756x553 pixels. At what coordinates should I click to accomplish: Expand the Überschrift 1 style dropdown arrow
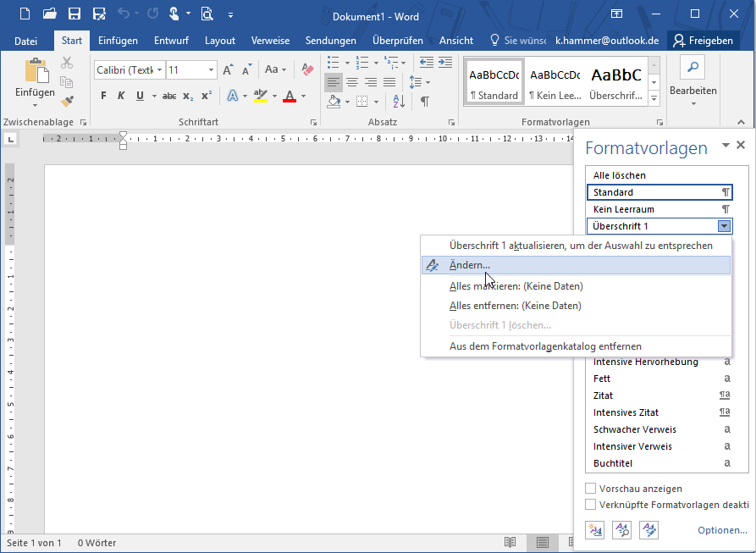(724, 226)
